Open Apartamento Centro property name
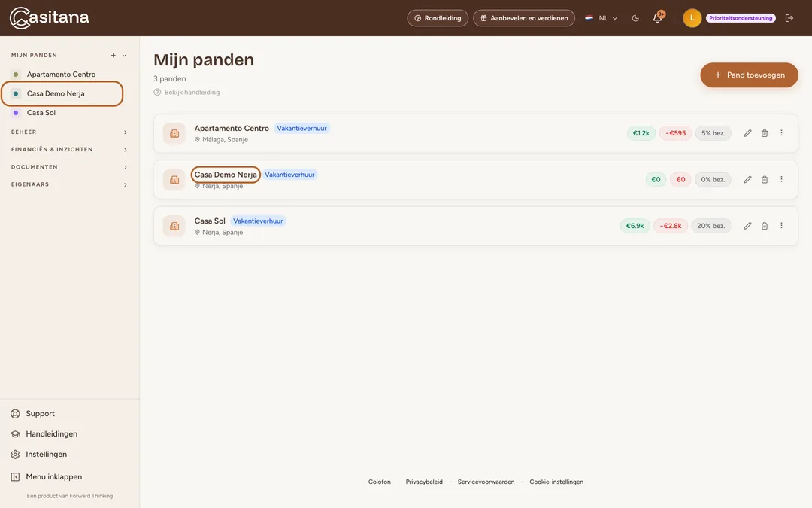Image resolution: width=812 pixels, height=508 pixels. coord(232,128)
